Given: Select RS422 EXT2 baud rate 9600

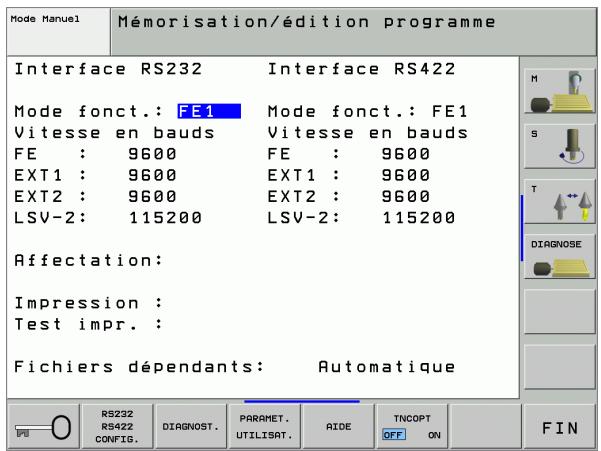Looking at the screenshot, I should coord(406,197).
